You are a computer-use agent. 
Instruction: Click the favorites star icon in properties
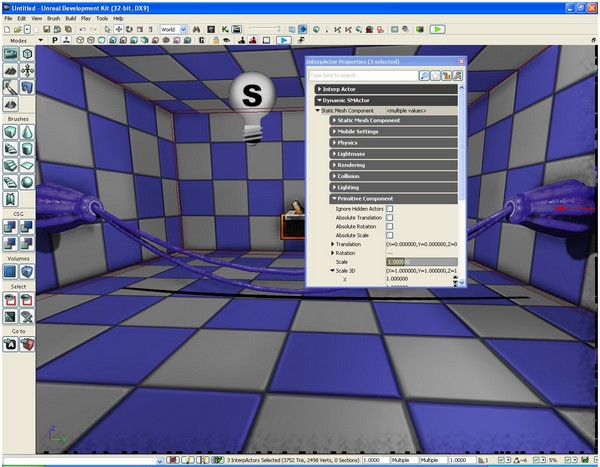coord(435,75)
